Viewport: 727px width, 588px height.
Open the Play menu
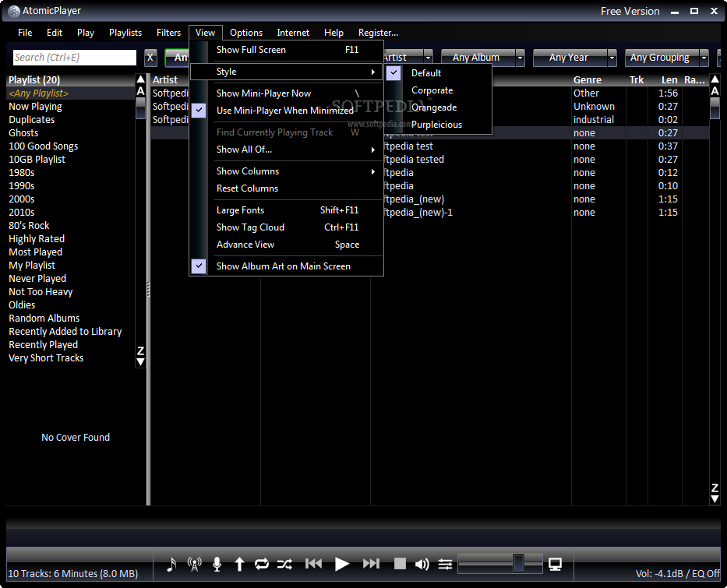click(86, 33)
